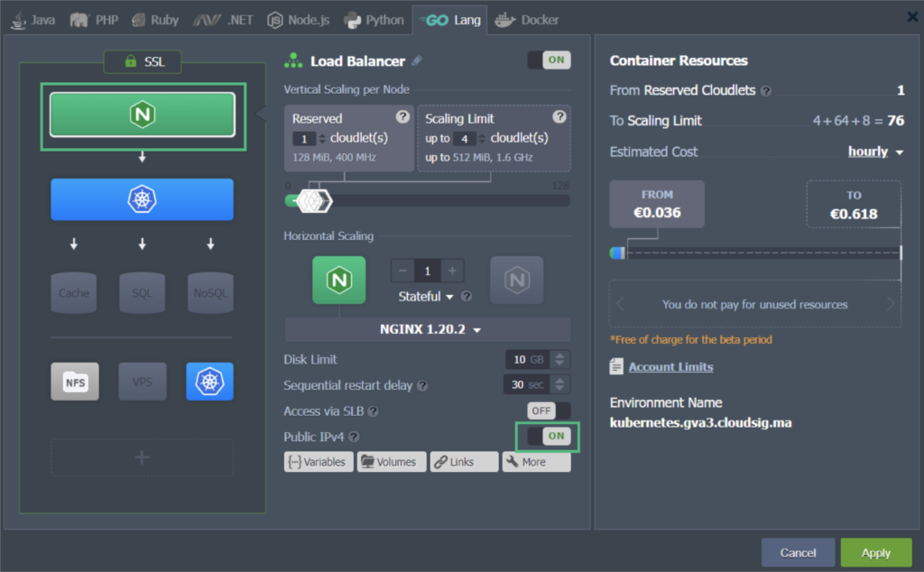The height and width of the screenshot is (572, 924).
Task: Open the Stateful scaling mode dropdown
Action: 426,296
